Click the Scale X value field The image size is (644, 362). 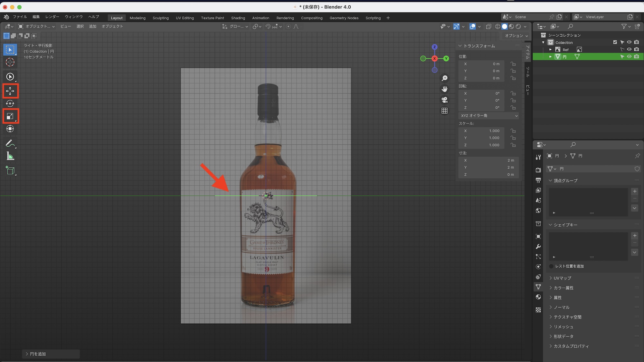coord(481,131)
